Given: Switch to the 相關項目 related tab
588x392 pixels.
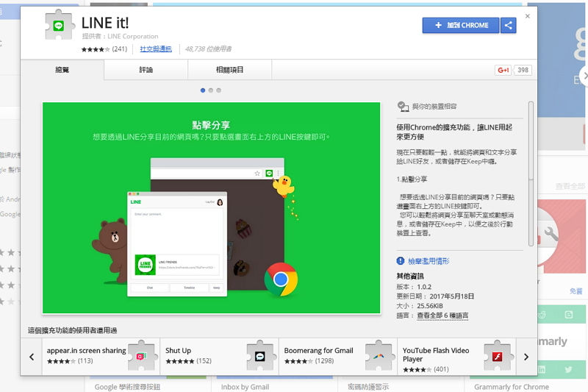Looking at the screenshot, I should tap(229, 70).
